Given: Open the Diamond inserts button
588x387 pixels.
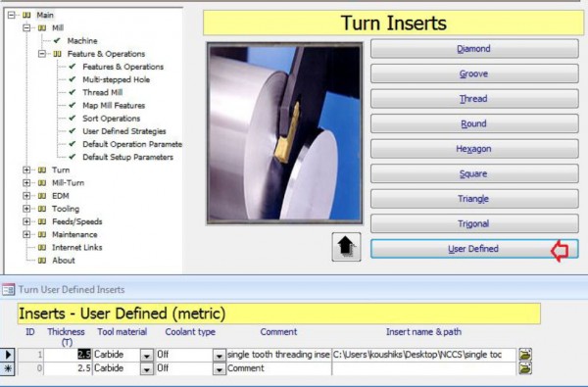Looking at the screenshot, I should (474, 49).
